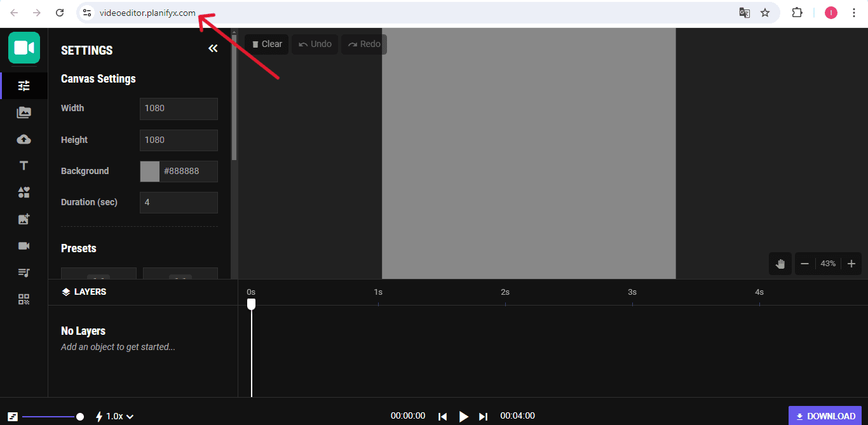Screen dimensions: 868x425
Task: Open the cloud upload panel
Action: 24,139
